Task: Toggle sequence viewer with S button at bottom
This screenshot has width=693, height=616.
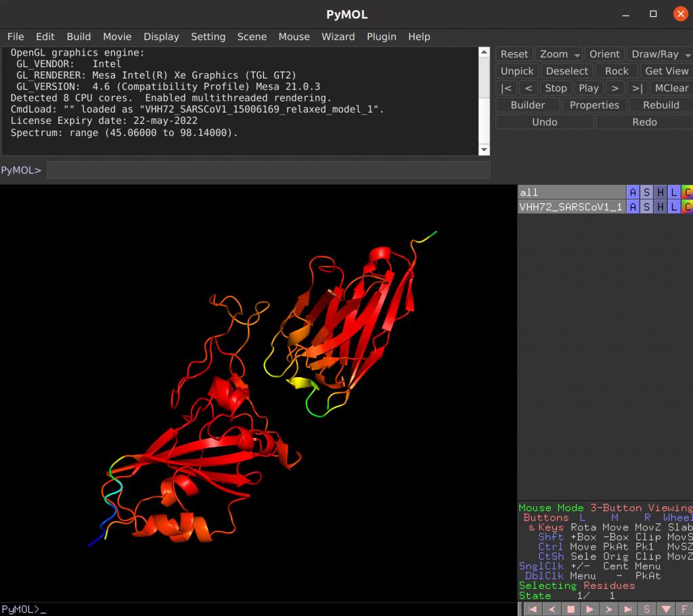Action: pyautogui.click(x=647, y=609)
